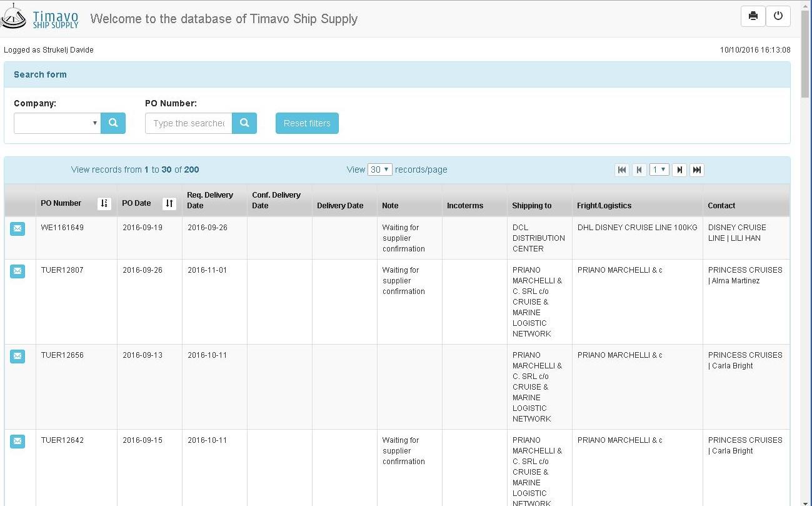This screenshot has height=506, width=812.
Task: Go to next page of records
Action: (x=679, y=170)
